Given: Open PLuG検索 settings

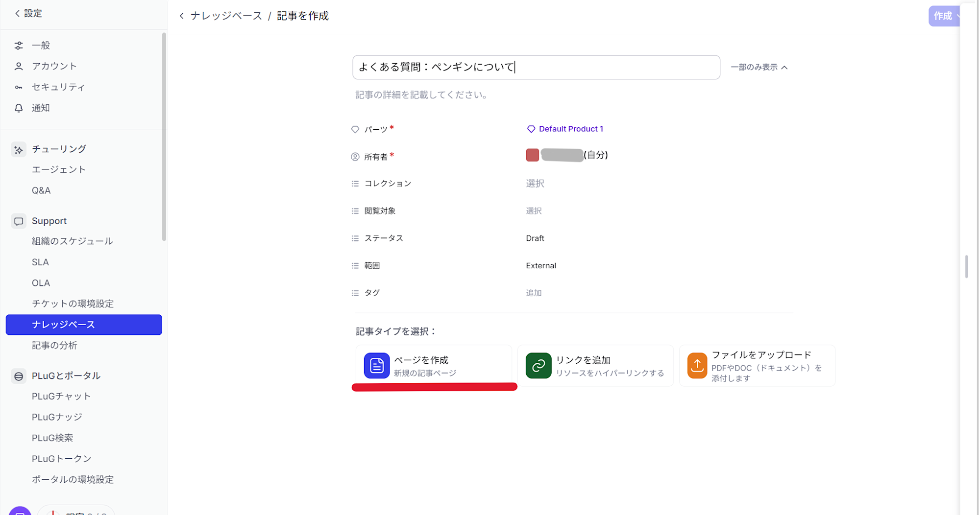Looking at the screenshot, I should [x=52, y=438].
